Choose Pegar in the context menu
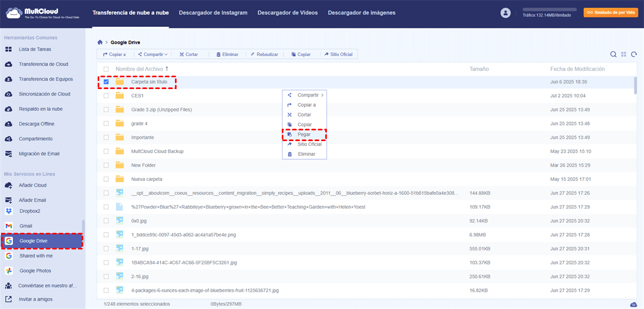 click(x=305, y=135)
